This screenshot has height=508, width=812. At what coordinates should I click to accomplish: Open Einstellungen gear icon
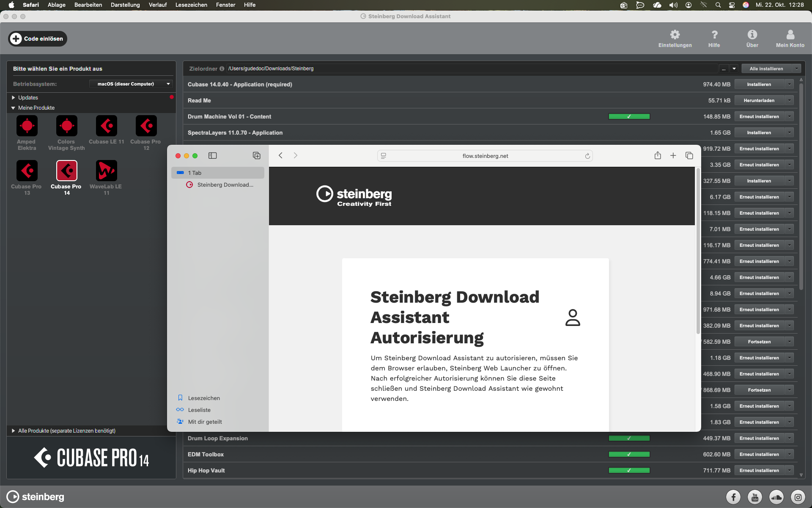pos(675,35)
